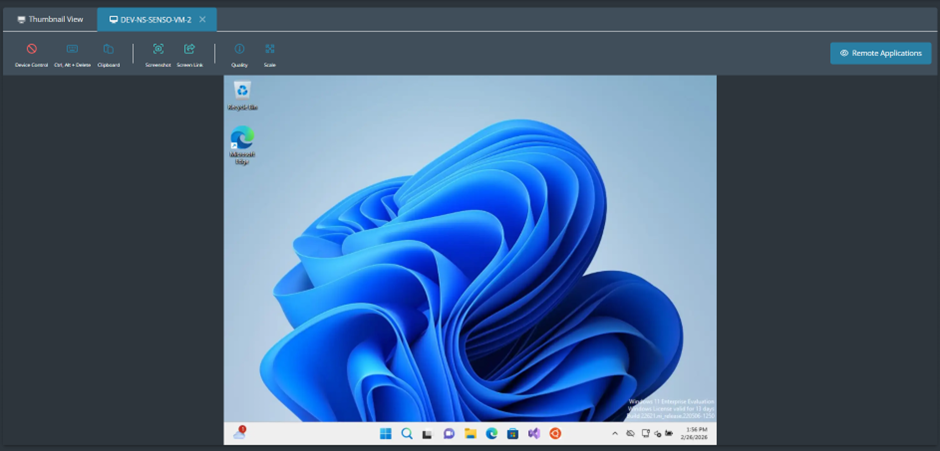Click the network icon in the tray
Image resolution: width=940 pixels, height=451 pixels.
click(x=646, y=434)
